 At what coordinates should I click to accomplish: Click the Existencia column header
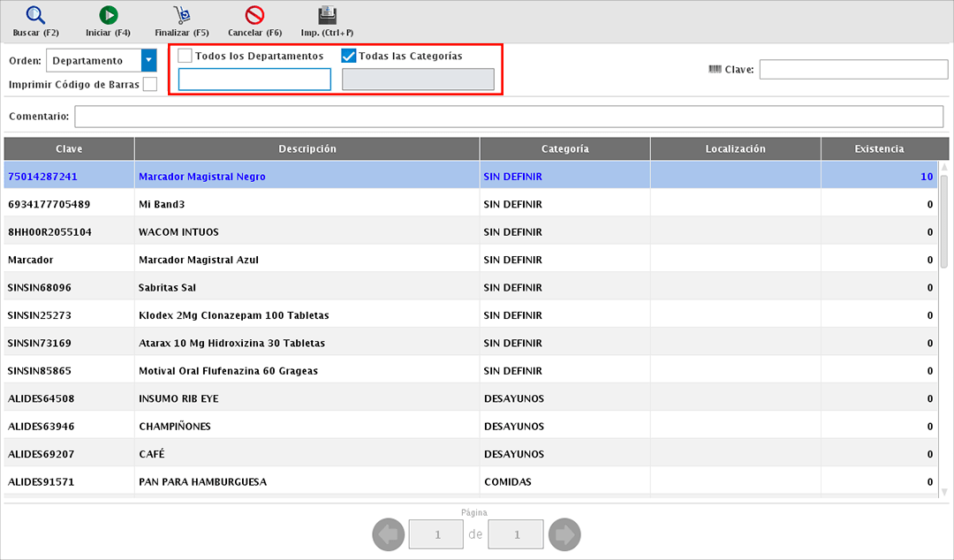pyautogui.click(x=878, y=149)
